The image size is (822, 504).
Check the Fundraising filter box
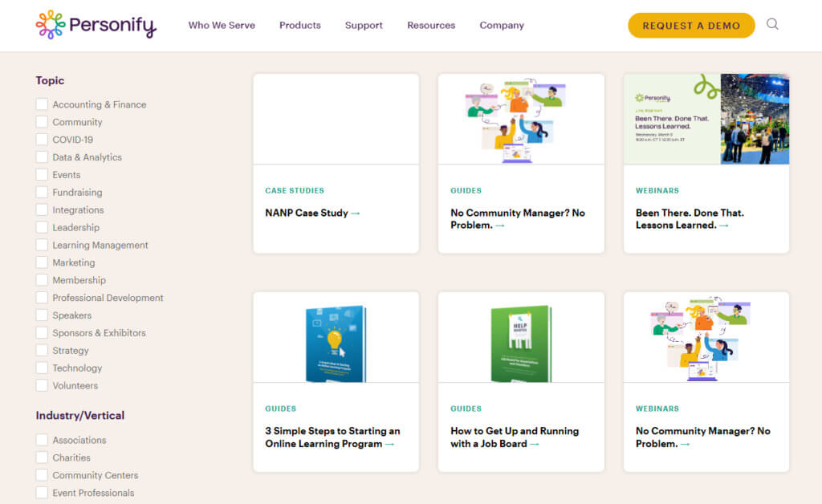[x=42, y=193]
